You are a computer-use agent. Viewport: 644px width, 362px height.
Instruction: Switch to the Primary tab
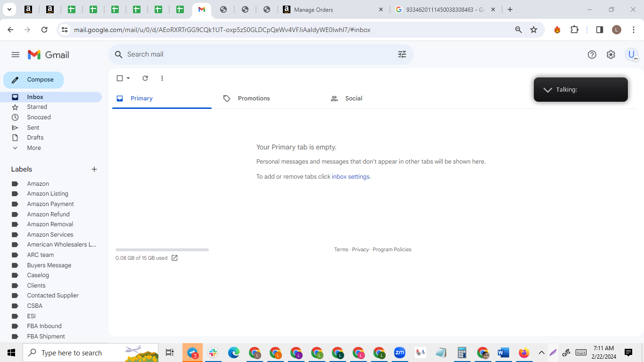[x=162, y=99]
